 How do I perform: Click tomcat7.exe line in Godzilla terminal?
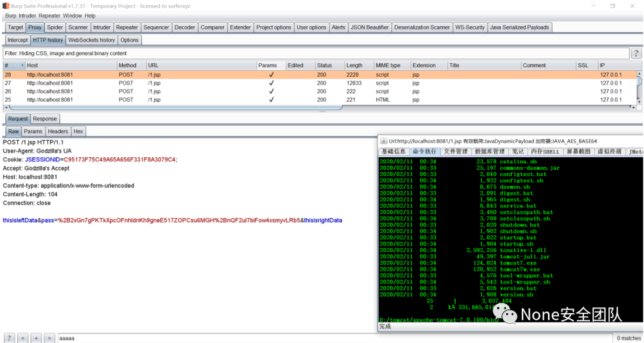point(458,263)
